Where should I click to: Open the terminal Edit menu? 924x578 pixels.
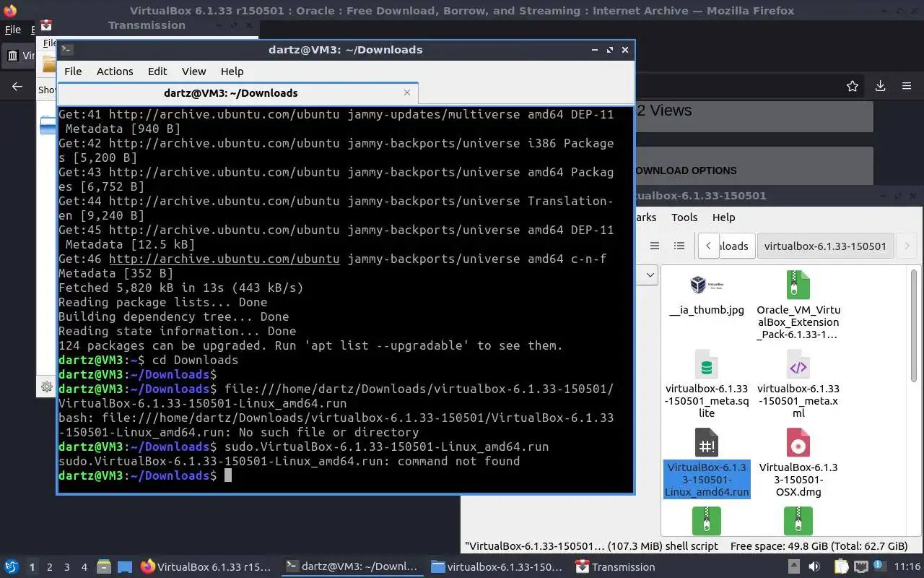pyautogui.click(x=157, y=72)
